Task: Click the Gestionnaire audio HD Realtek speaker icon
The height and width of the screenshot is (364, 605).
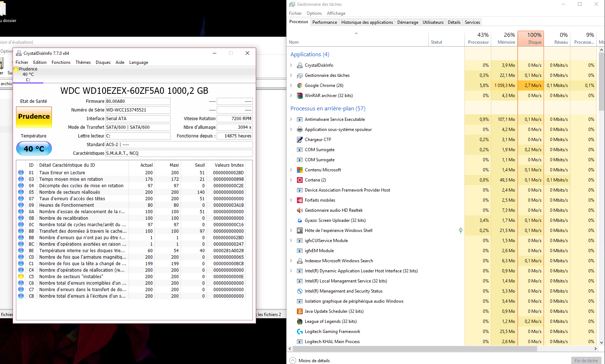Action: [299, 210]
